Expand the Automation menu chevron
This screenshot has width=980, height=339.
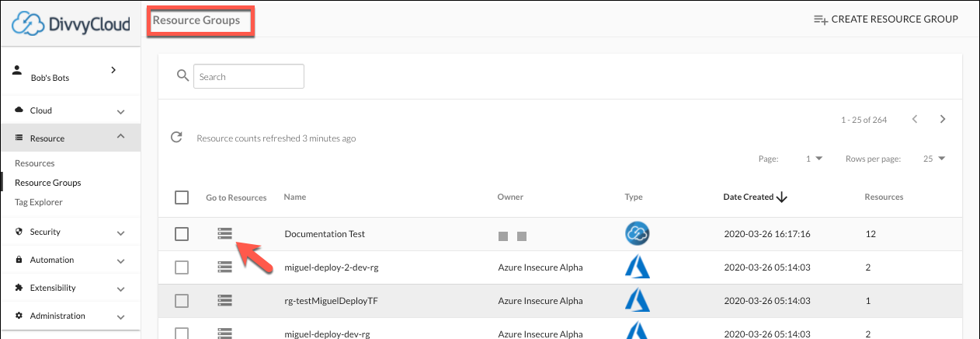click(120, 260)
